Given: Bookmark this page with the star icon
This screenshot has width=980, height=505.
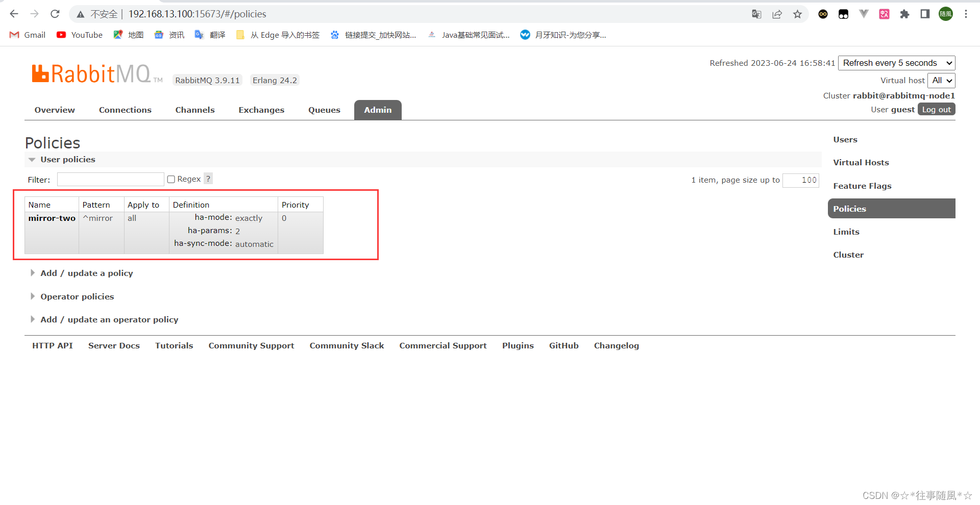Looking at the screenshot, I should pos(797,14).
